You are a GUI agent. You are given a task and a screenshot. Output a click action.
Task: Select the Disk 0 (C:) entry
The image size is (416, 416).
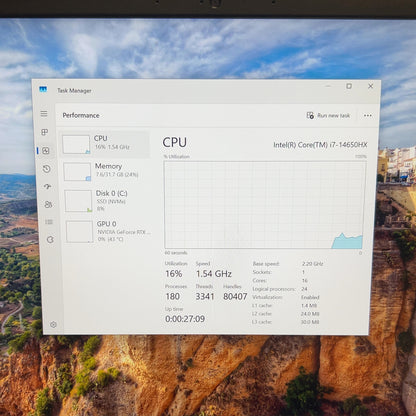coord(107,201)
